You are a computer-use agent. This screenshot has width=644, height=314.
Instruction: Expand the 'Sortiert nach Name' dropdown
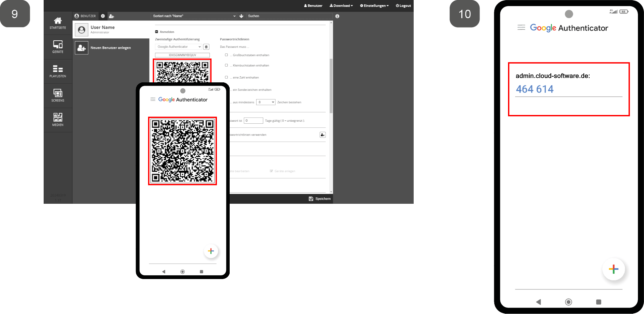click(194, 16)
